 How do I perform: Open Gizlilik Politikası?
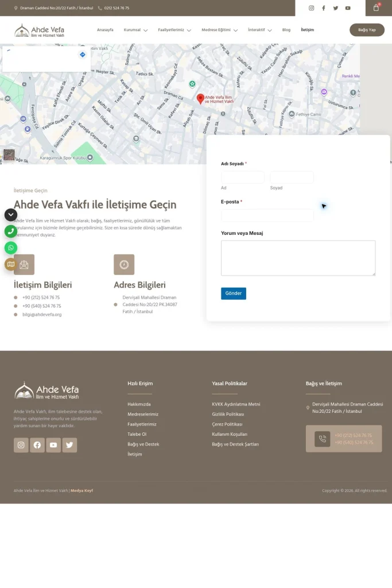[x=228, y=415]
